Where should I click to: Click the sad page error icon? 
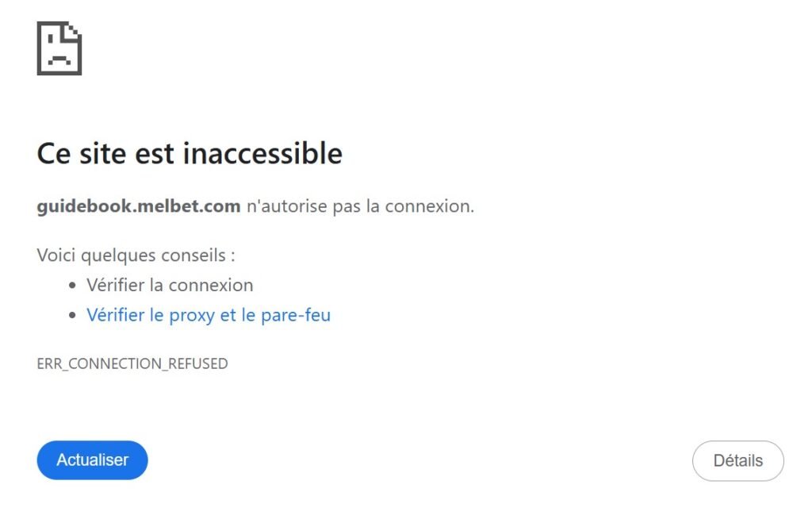point(59,49)
